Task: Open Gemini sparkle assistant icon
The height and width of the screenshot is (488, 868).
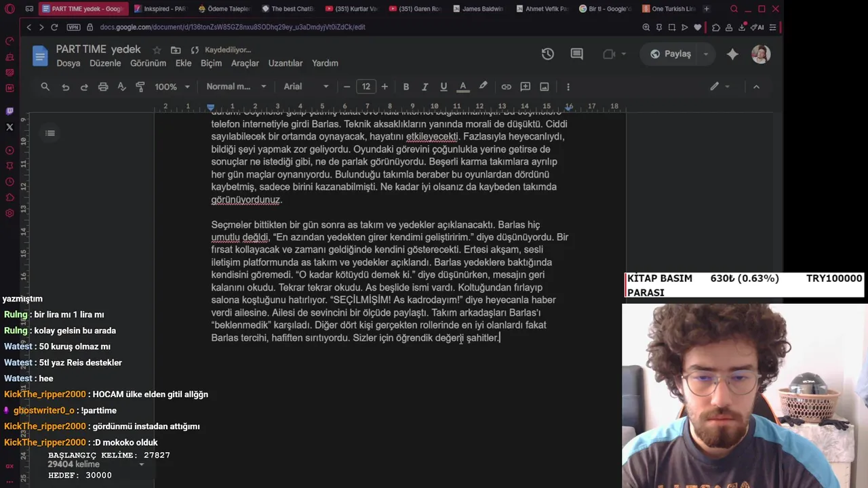Action: pyautogui.click(x=732, y=54)
